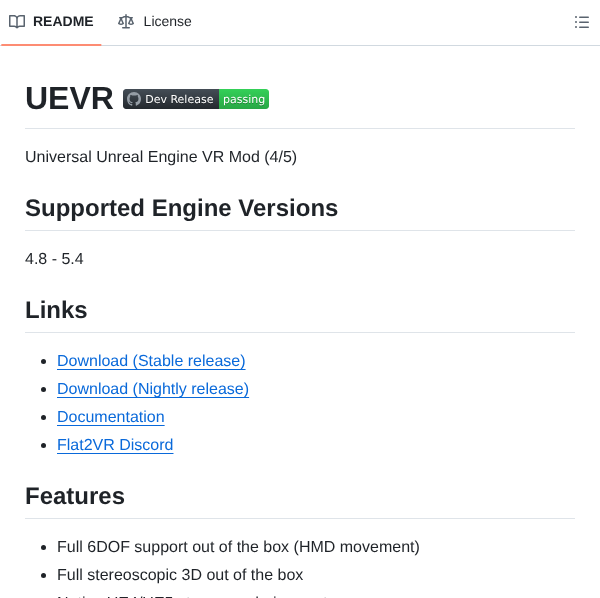Click the Supported Engine Versions heading
600x598 pixels.
[x=181, y=208]
